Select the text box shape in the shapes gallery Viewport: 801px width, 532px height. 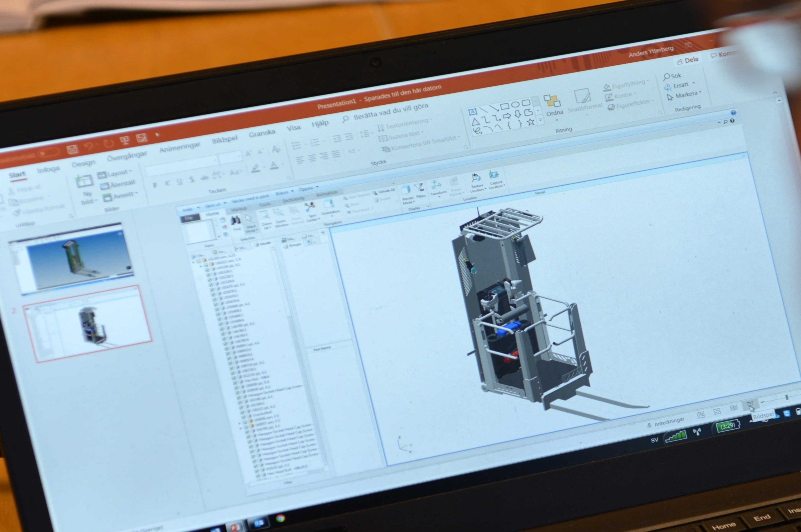(x=472, y=112)
